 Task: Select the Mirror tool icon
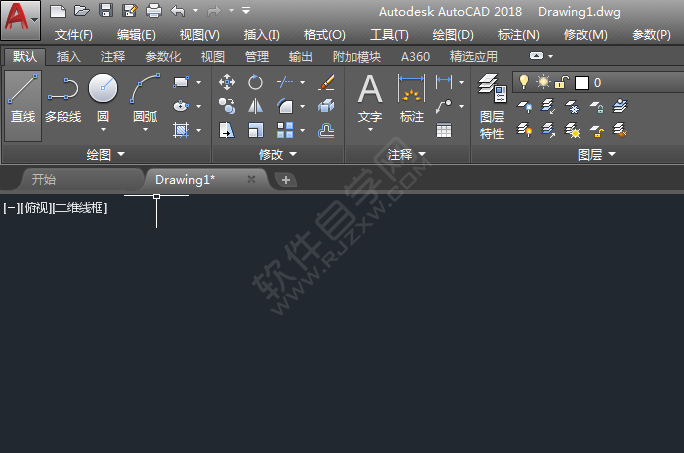[255, 106]
